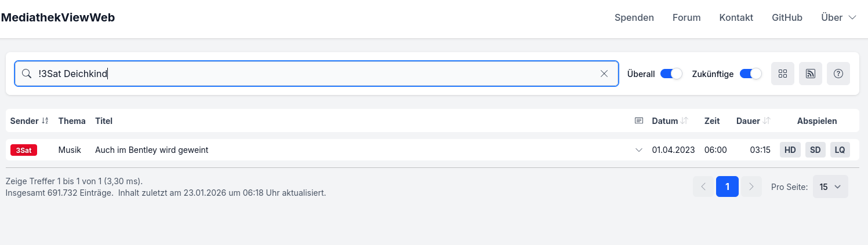Go to the Forum navigation link

click(x=687, y=17)
